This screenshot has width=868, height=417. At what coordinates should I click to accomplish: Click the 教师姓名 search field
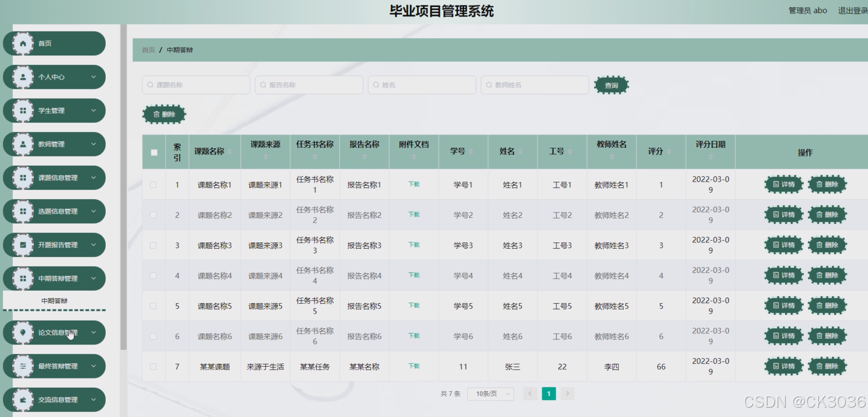point(535,85)
